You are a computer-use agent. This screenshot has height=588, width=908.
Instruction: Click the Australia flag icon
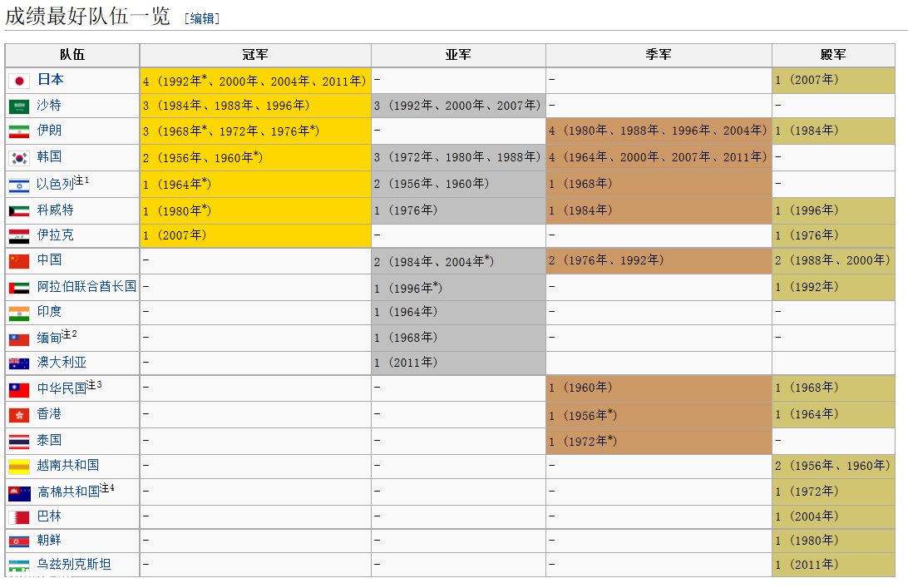click(19, 363)
